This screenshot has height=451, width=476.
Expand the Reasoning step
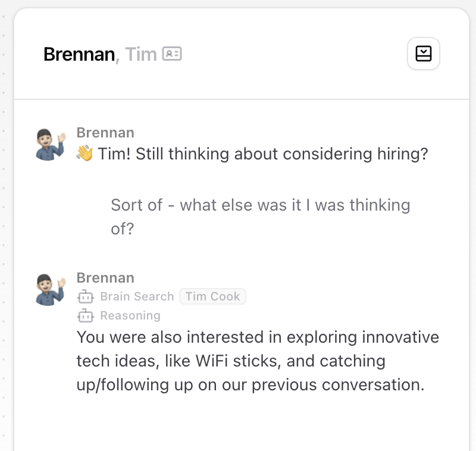click(x=130, y=315)
